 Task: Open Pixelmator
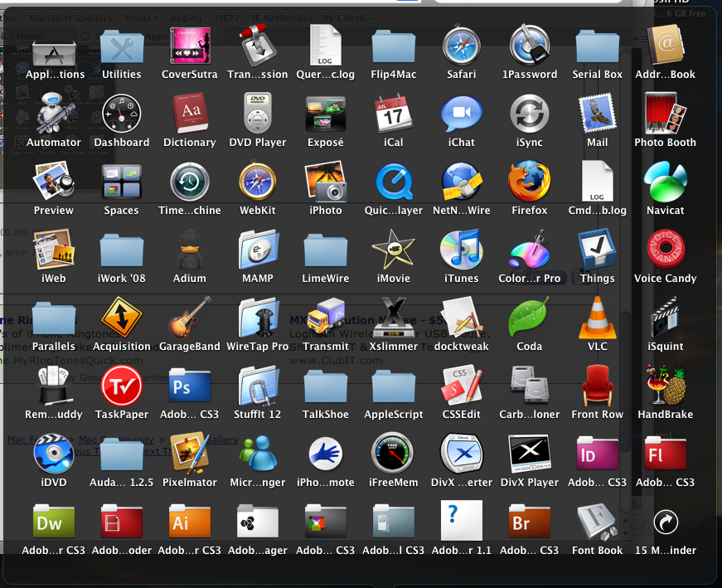click(190, 453)
